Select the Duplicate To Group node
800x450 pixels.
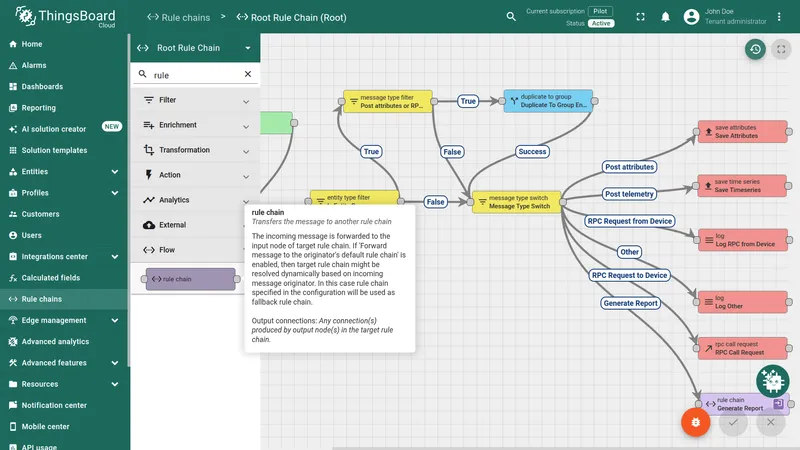[548, 101]
